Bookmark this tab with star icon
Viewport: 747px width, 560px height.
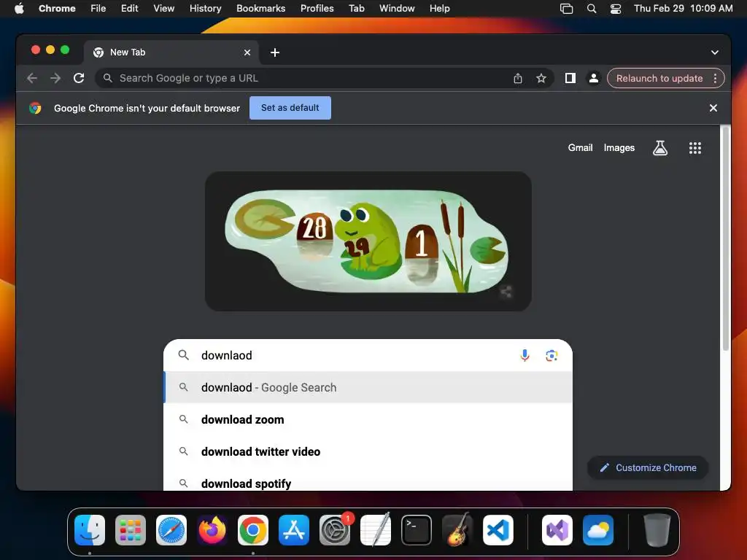pyautogui.click(x=541, y=78)
